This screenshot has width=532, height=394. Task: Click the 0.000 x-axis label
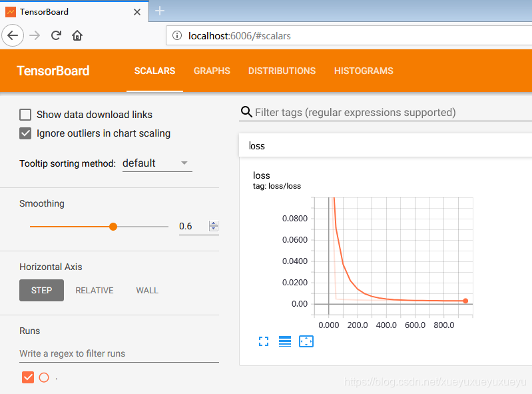[x=329, y=325]
